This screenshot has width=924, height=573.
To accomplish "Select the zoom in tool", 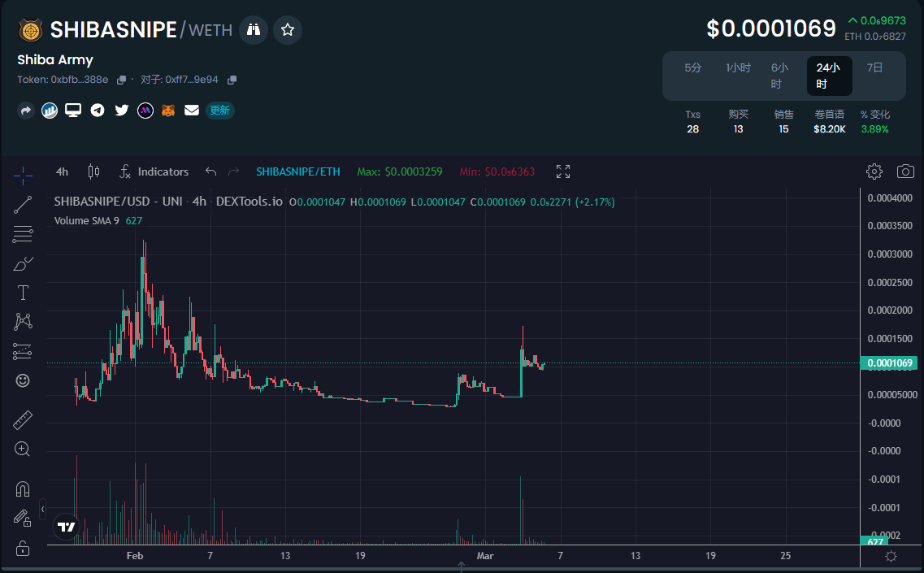I will point(23,449).
